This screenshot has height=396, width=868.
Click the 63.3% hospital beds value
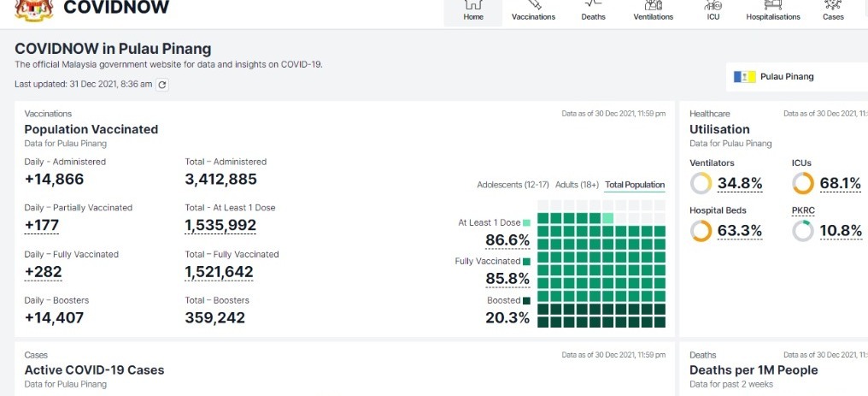coord(740,230)
